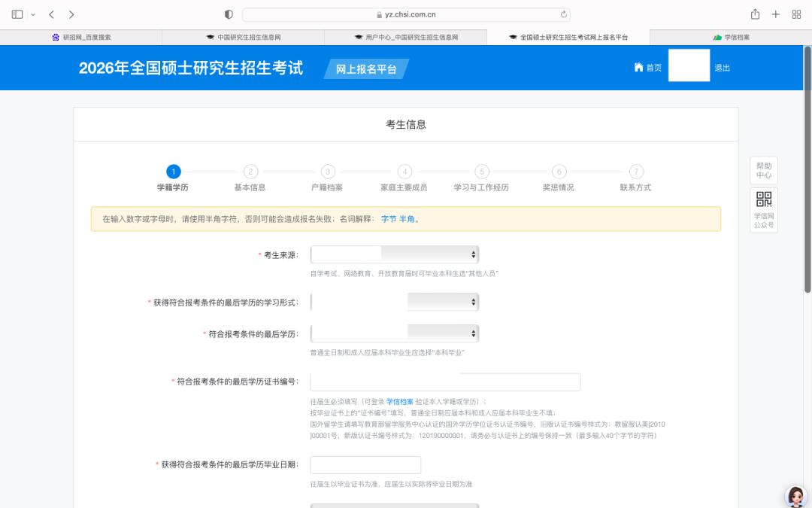Click the customer service avatar icon
The height and width of the screenshot is (508, 812).
click(795, 496)
